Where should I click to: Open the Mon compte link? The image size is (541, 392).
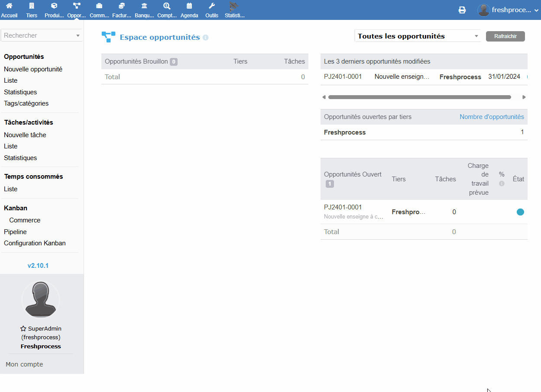coord(24,364)
